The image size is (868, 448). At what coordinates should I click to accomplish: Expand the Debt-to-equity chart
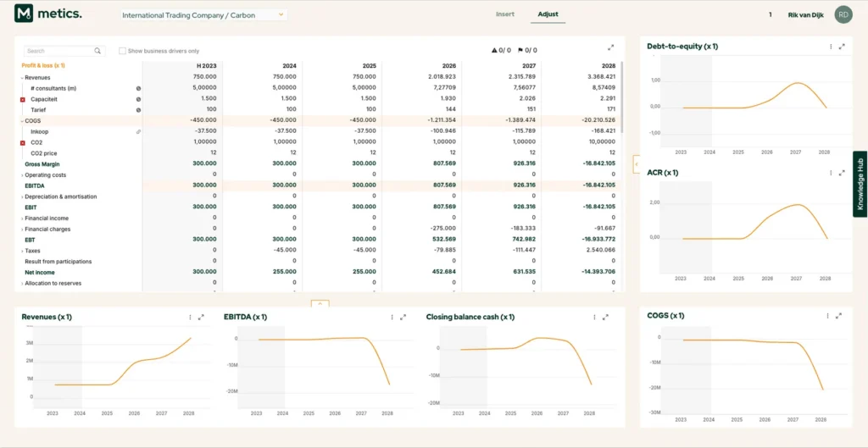(842, 47)
